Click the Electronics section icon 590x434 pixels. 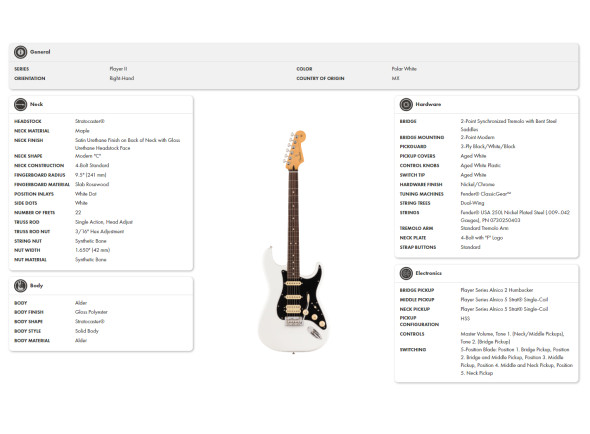click(406, 273)
